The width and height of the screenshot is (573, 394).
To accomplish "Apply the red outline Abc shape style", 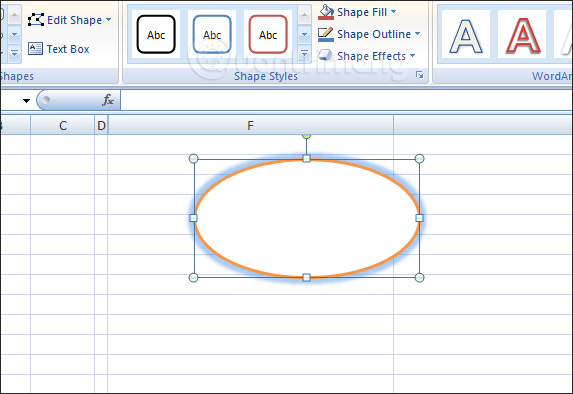I will tap(268, 34).
